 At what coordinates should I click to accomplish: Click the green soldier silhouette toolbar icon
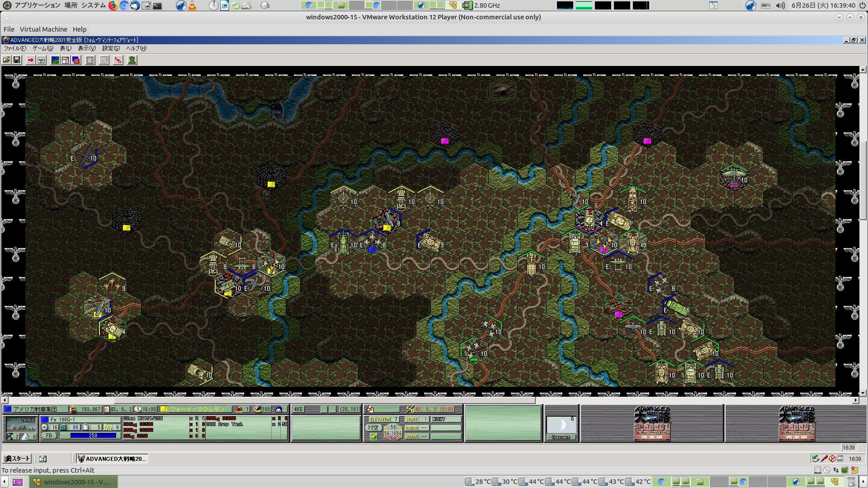click(132, 60)
